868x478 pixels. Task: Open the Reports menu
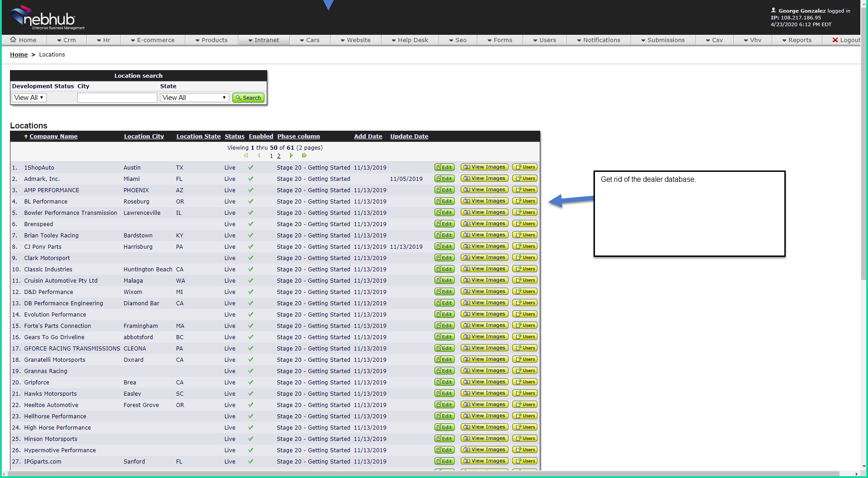click(797, 40)
